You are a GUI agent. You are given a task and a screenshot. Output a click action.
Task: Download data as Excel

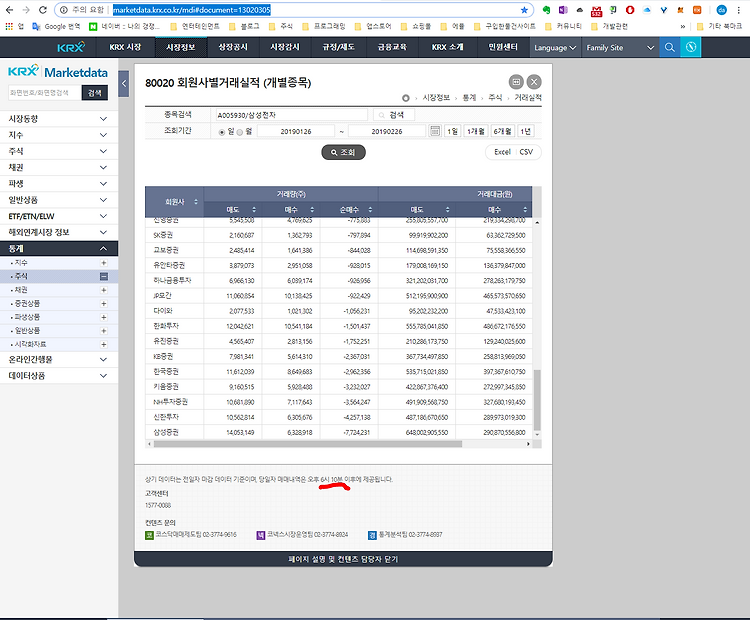coord(502,152)
